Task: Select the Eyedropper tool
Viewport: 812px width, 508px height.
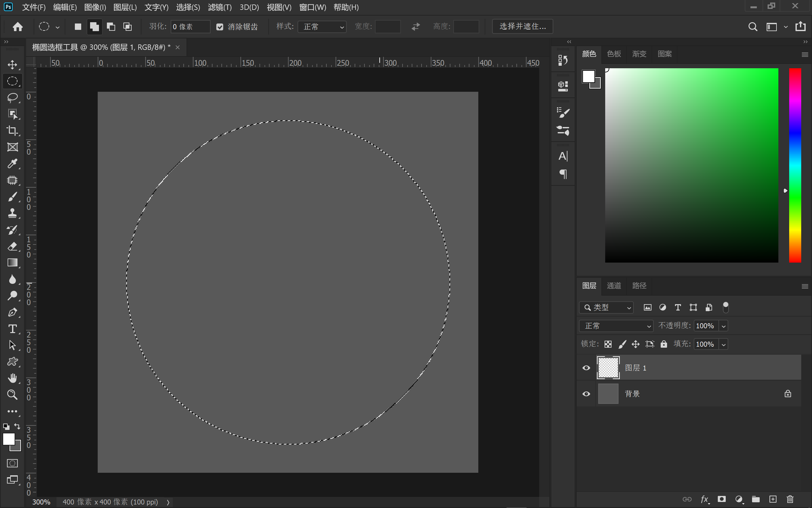Action: 12,164
